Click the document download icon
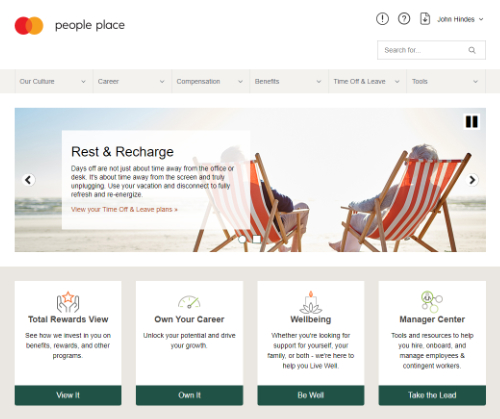Screen dimensions: 500x419 point(425,19)
